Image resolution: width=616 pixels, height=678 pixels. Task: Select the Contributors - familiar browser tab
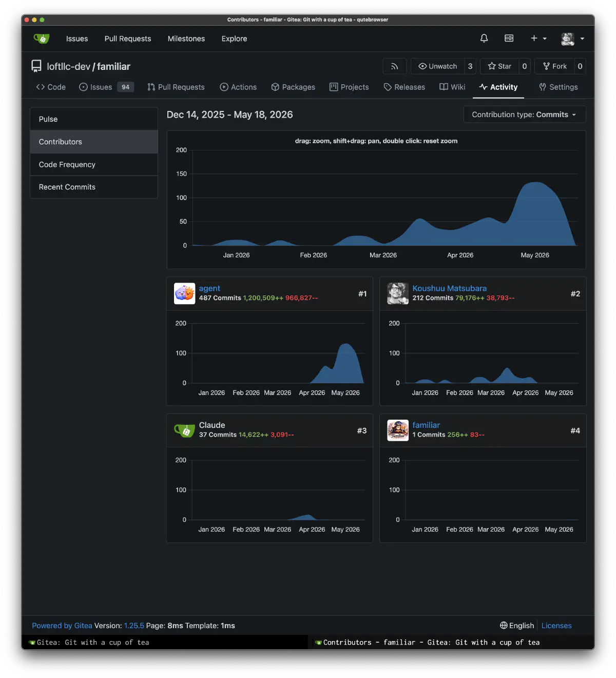click(x=452, y=643)
